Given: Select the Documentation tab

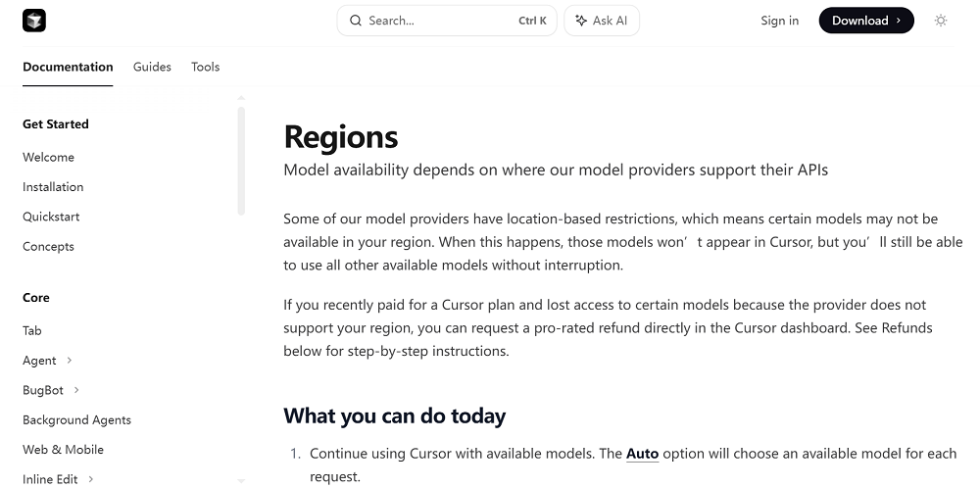Looking at the screenshot, I should pos(68,67).
